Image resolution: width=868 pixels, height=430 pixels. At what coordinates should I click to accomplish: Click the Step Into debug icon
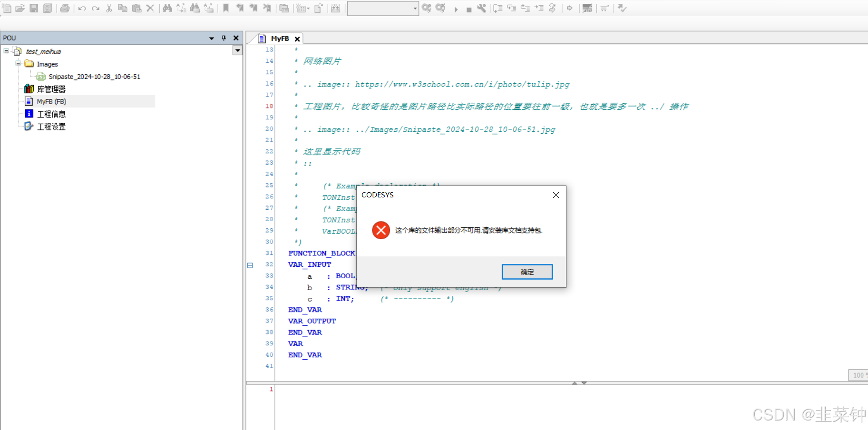tap(512, 8)
